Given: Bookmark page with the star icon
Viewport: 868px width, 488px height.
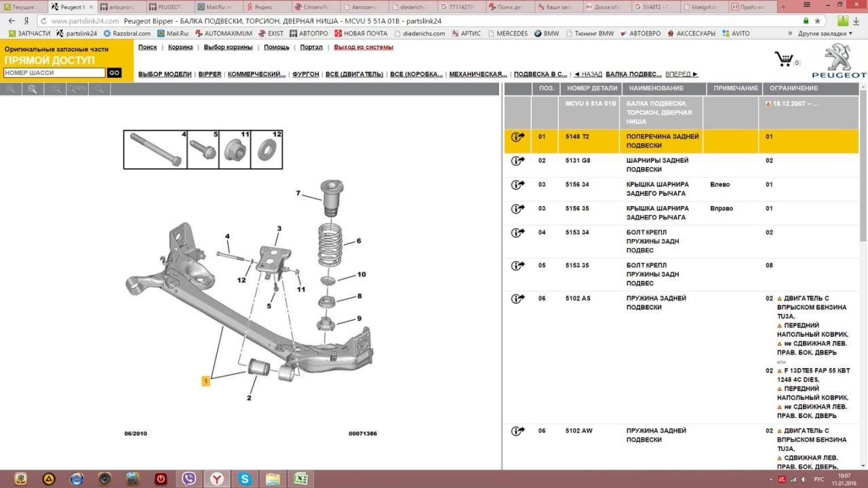Looking at the screenshot, I should coord(818,21).
